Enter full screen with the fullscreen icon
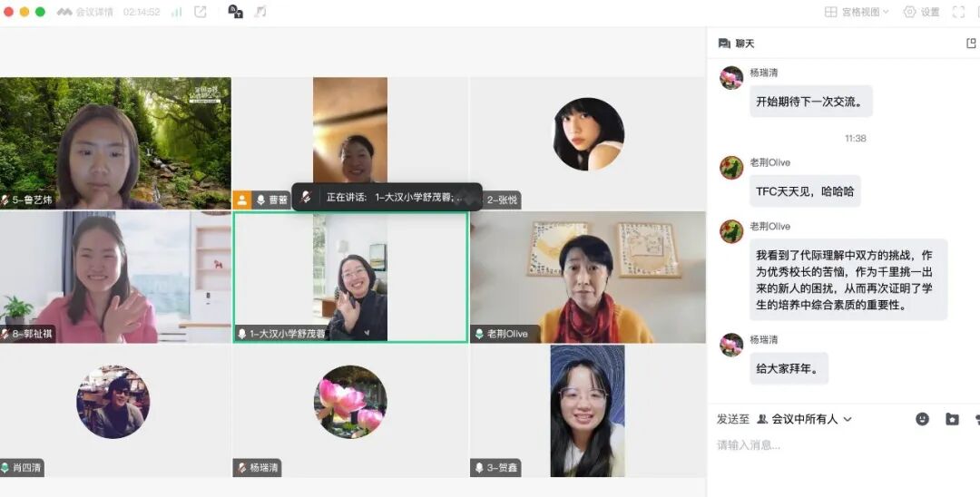This screenshot has width=980, height=497. click(958, 12)
